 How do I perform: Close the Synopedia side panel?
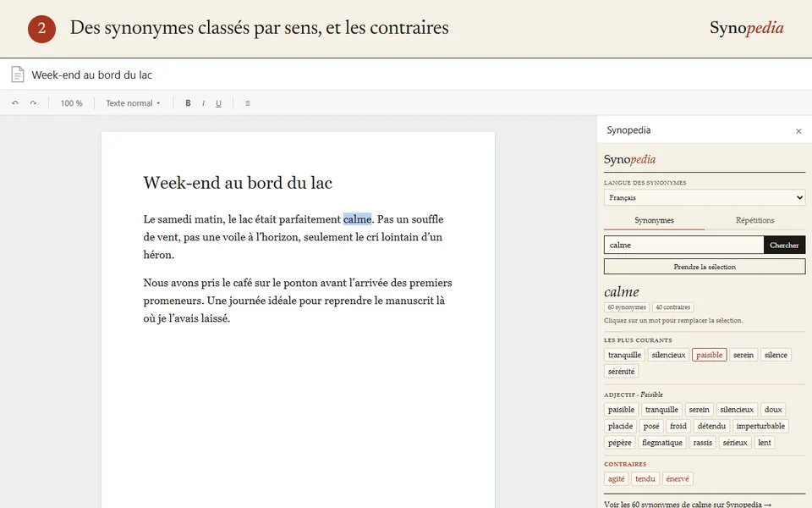[798, 131]
